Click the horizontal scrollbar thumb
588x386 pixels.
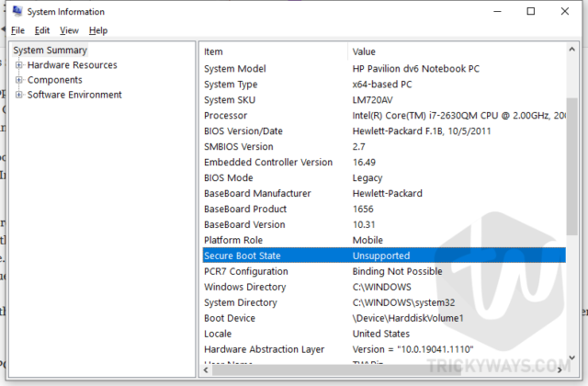coord(336,369)
